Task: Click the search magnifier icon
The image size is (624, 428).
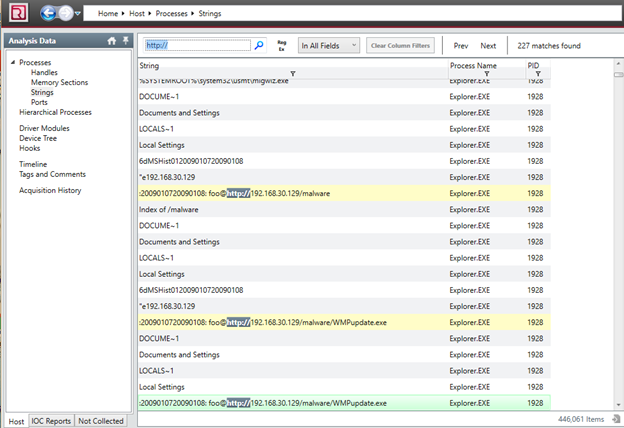Action: click(x=259, y=46)
